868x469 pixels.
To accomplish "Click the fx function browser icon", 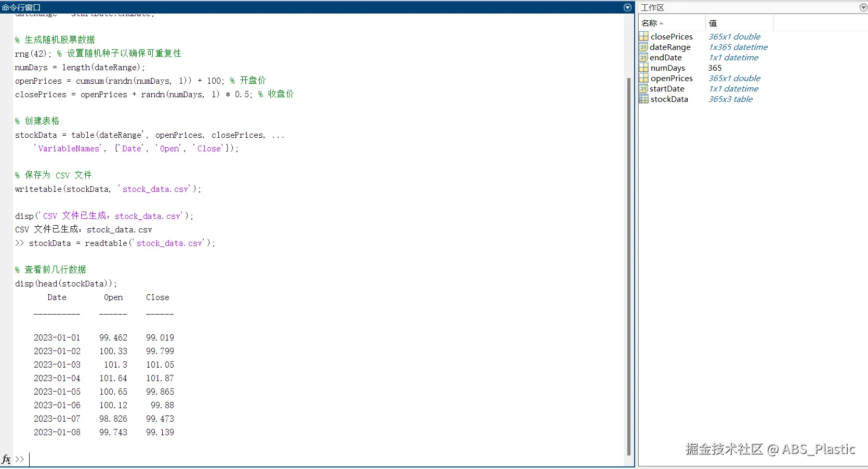I will (6, 459).
